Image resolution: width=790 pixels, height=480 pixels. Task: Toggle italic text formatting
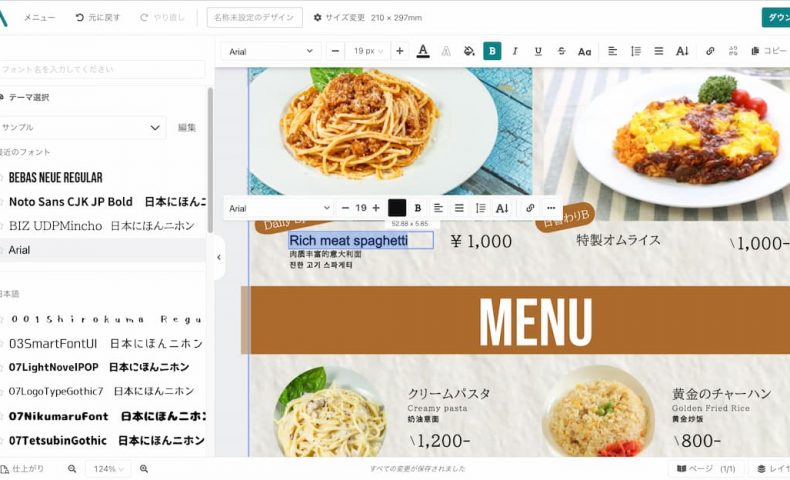[515, 51]
